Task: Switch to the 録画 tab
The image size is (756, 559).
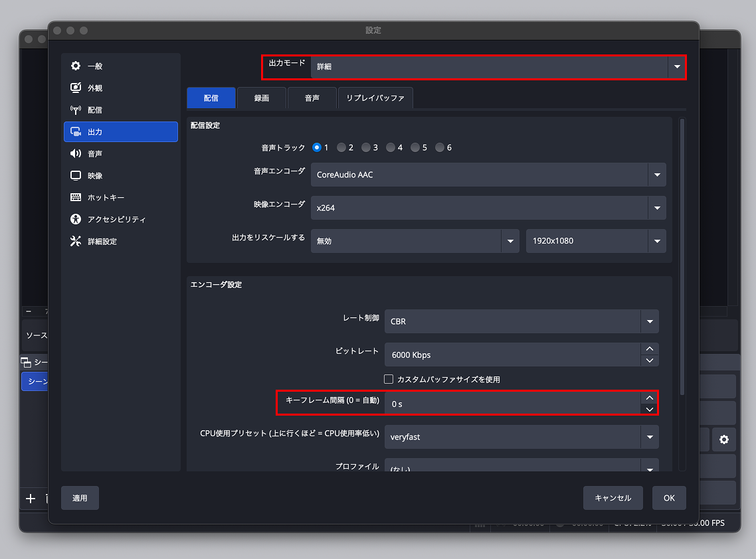Action: click(262, 98)
